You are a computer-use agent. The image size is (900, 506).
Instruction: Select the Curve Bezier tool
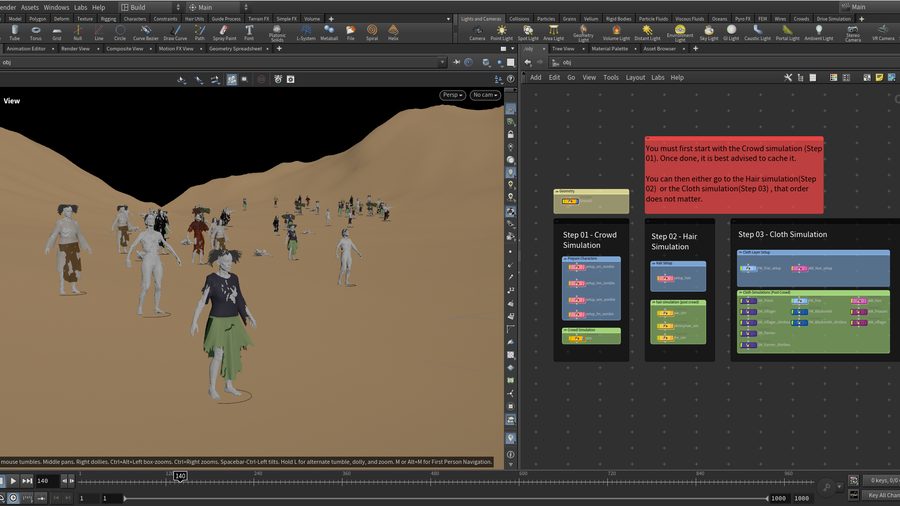pyautogui.click(x=146, y=32)
